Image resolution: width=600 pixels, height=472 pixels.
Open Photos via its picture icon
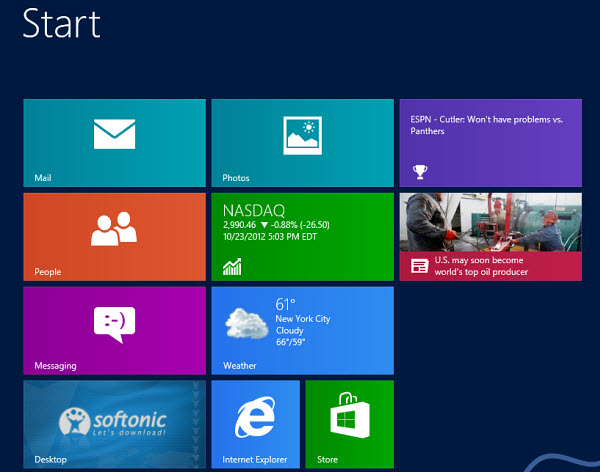pos(302,134)
